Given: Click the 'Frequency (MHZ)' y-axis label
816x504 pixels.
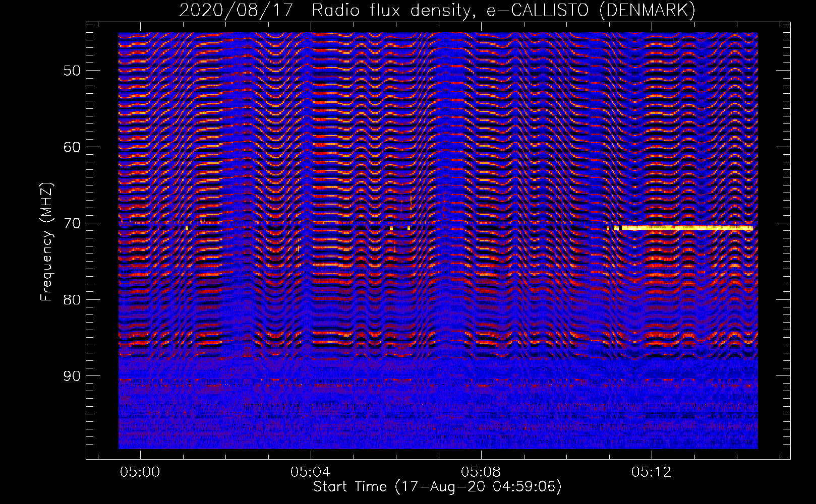Looking at the screenshot, I should click(x=46, y=242).
